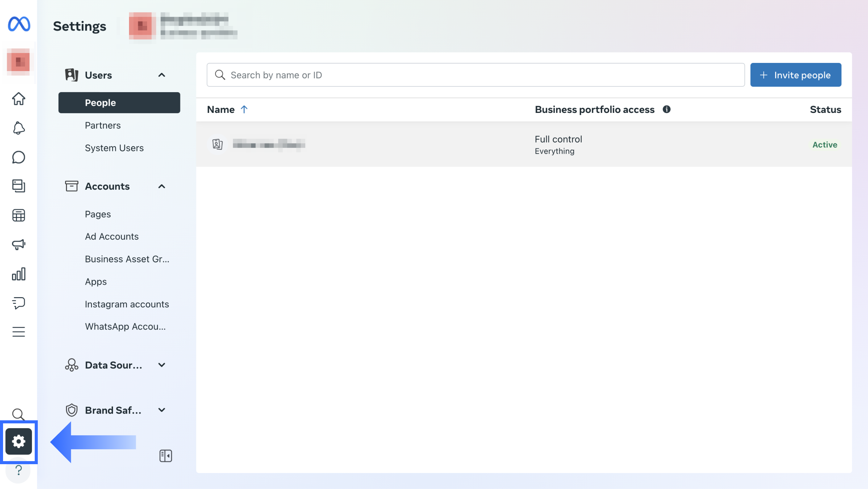The height and width of the screenshot is (489, 868).
Task: Click the Meta logo icon
Action: [19, 24]
